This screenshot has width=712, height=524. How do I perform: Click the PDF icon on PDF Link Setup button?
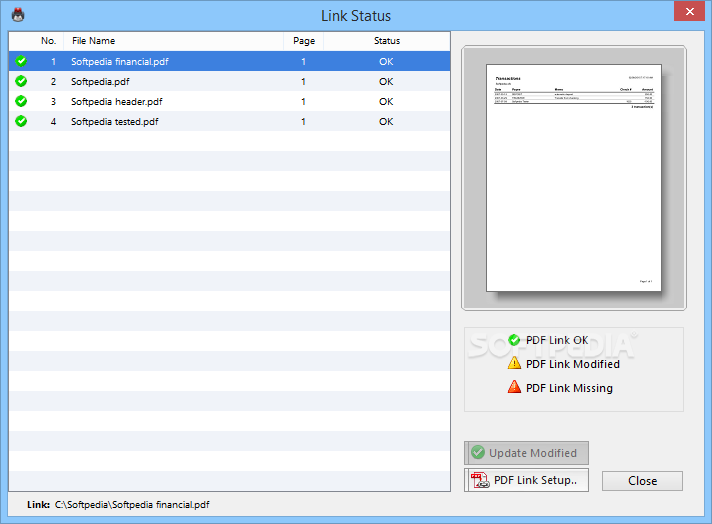(480, 480)
